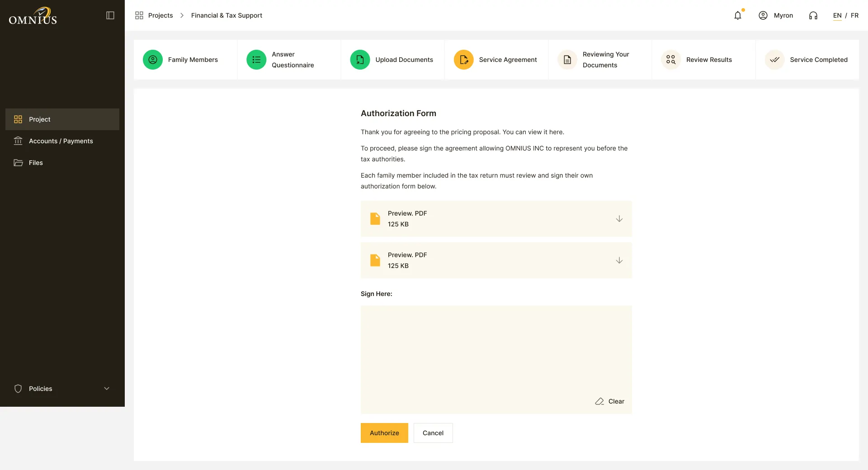868x470 pixels.
Task: Go to Family Members step
Action: pyautogui.click(x=185, y=60)
